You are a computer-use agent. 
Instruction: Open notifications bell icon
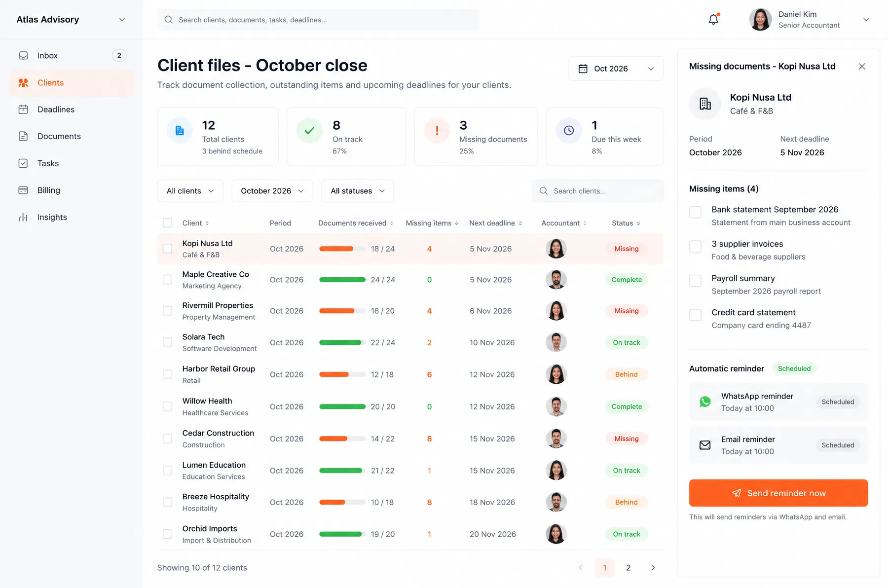pos(713,19)
